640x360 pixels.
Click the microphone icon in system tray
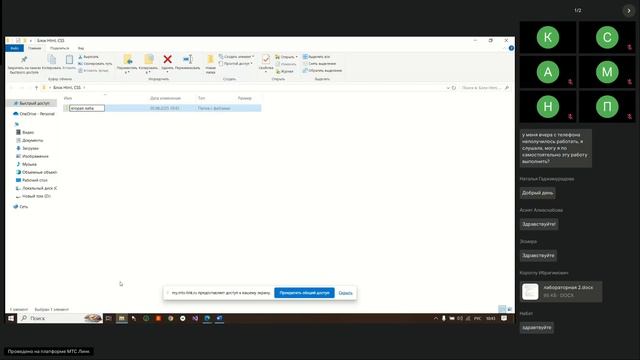tap(444, 318)
